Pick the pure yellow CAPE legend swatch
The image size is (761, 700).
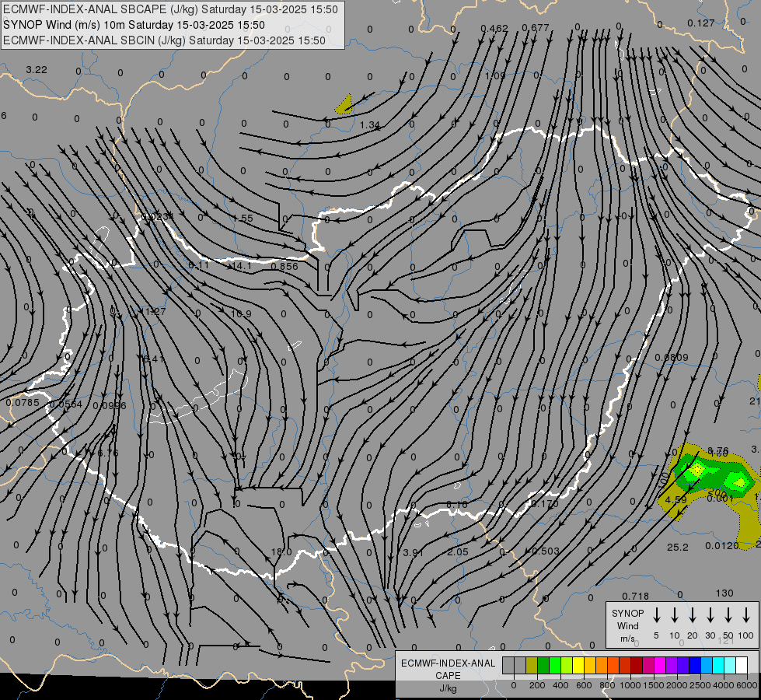click(x=578, y=666)
